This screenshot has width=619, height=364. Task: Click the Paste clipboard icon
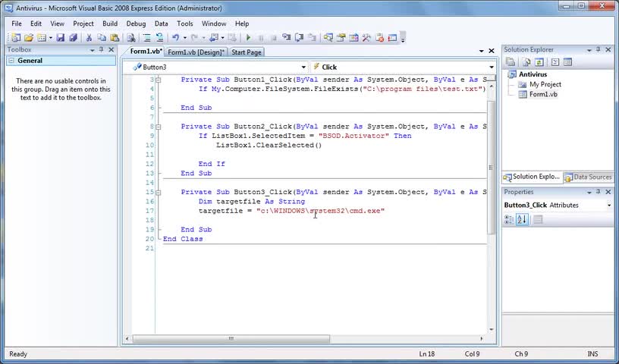115,37
